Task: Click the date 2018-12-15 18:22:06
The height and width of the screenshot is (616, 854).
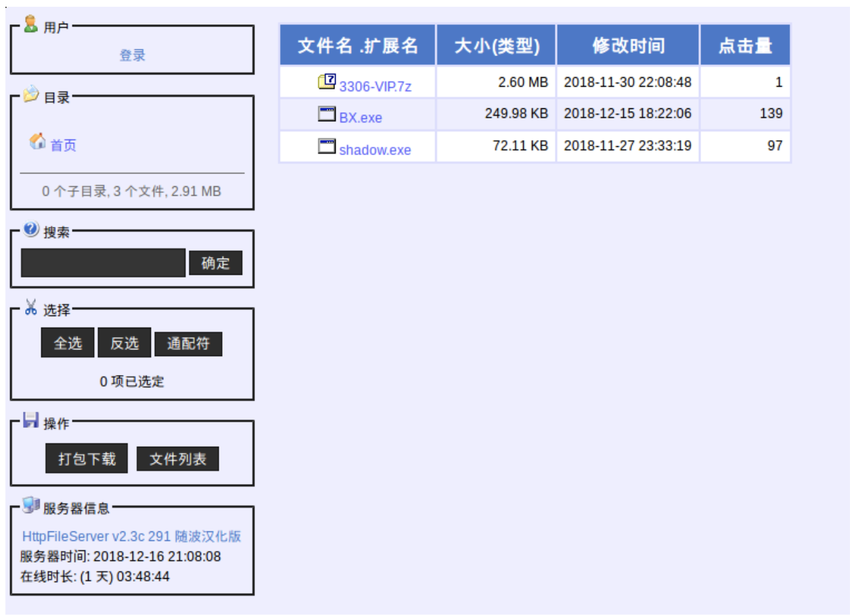Action: click(628, 113)
